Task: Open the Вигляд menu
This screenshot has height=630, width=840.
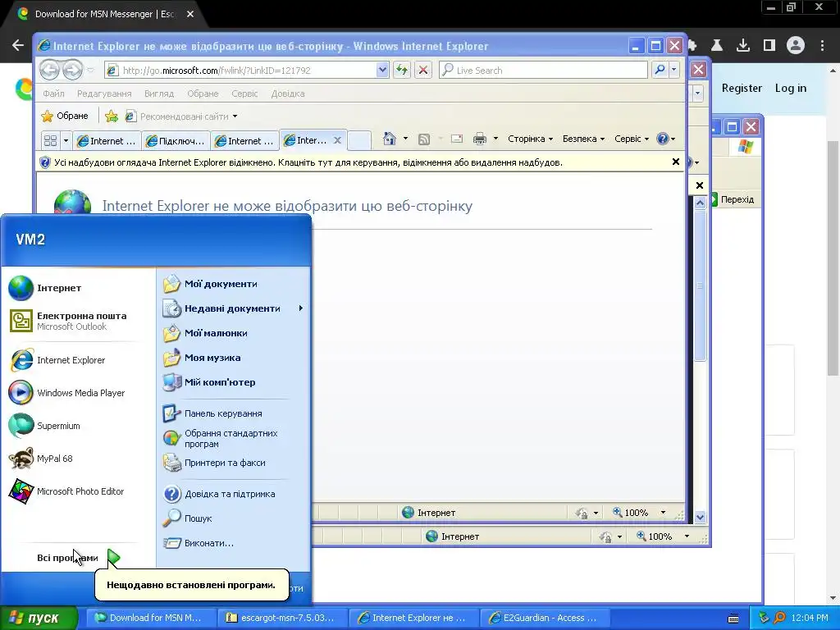Action: coord(159,94)
